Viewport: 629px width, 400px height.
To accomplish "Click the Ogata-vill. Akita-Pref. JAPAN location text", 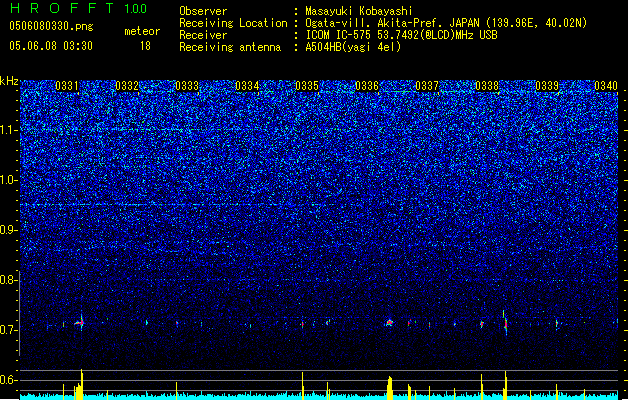I will [446, 23].
